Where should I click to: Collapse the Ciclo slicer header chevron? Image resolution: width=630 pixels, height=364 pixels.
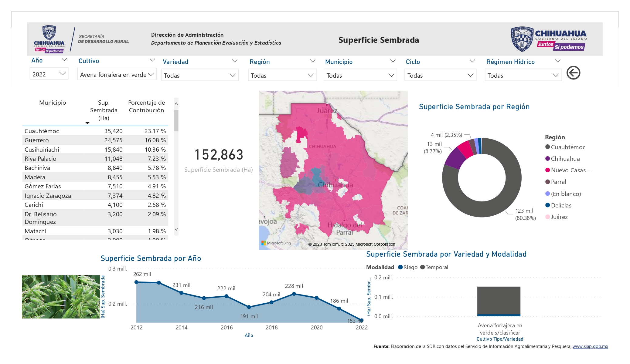pyautogui.click(x=472, y=61)
